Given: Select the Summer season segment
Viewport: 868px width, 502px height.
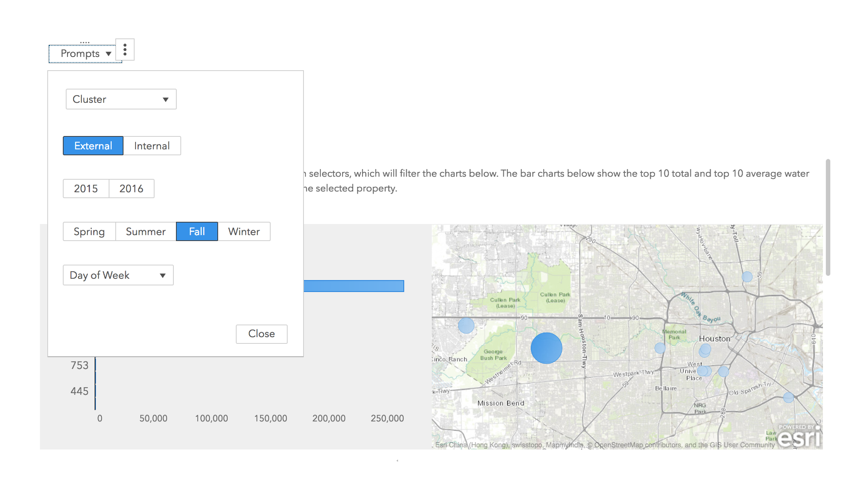Looking at the screenshot, I should (x=146, y=232).
